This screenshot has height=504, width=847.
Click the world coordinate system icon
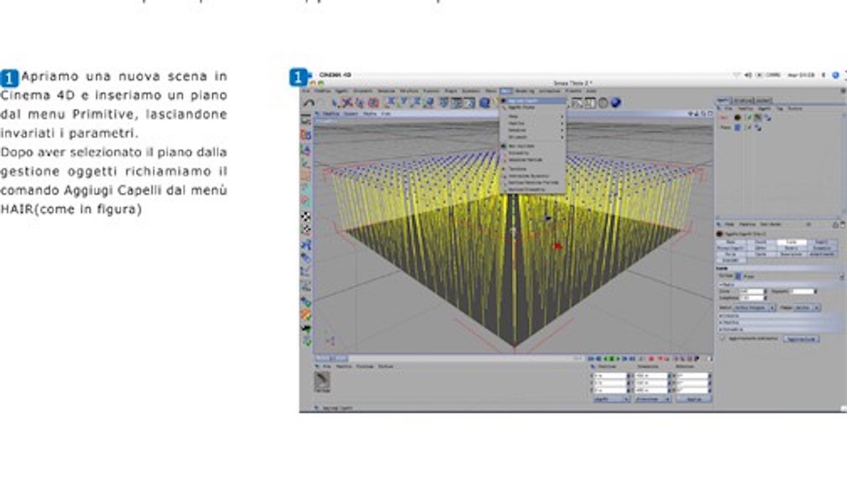(x=429, y=102)
